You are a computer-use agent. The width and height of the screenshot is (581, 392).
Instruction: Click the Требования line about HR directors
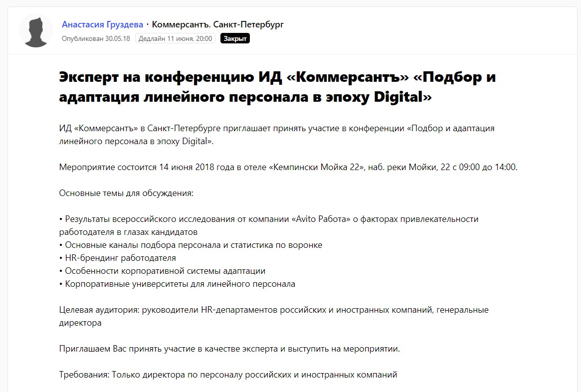pos(228,375)
